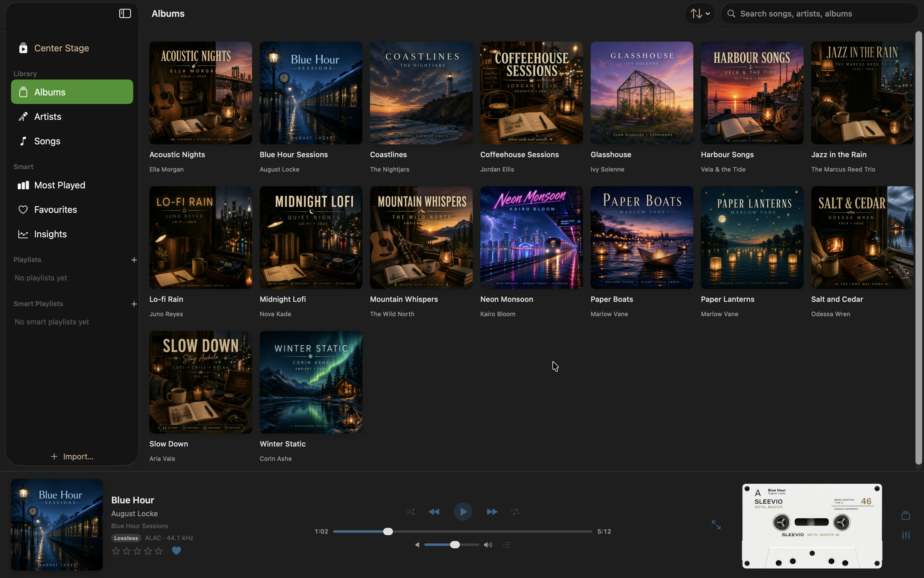This screenshot has width=924, height=578.
Task: Click artist The Marcus Reed Trio
Action: (843, 169)
